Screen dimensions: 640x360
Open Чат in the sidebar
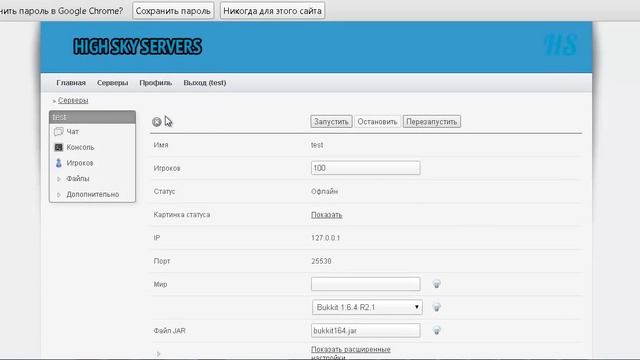tap(73, 131)
